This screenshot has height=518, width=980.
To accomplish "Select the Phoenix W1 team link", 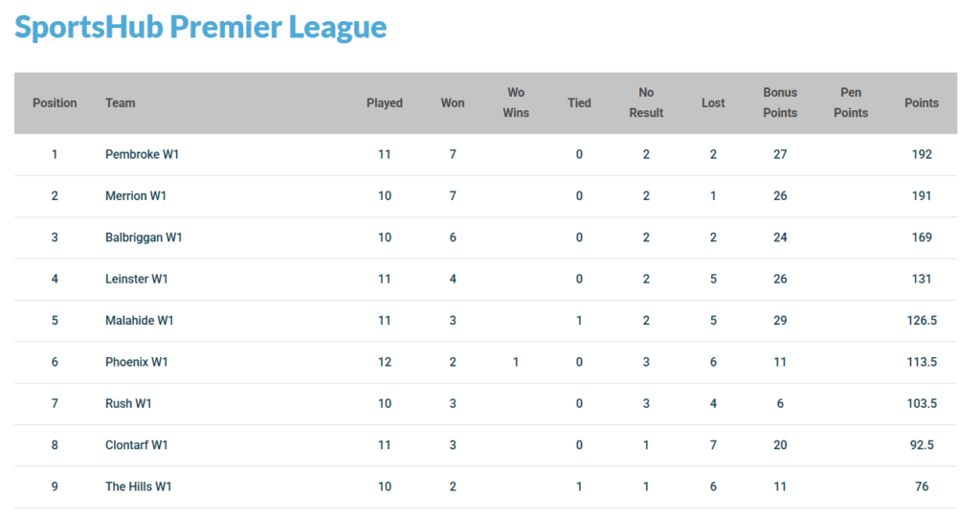I will [137, 362].
